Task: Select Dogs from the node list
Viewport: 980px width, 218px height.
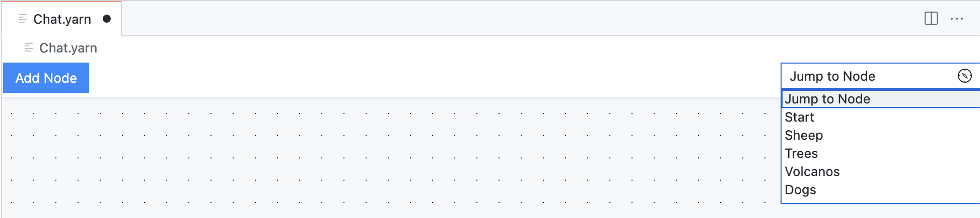Action: [x=800, y=190]
